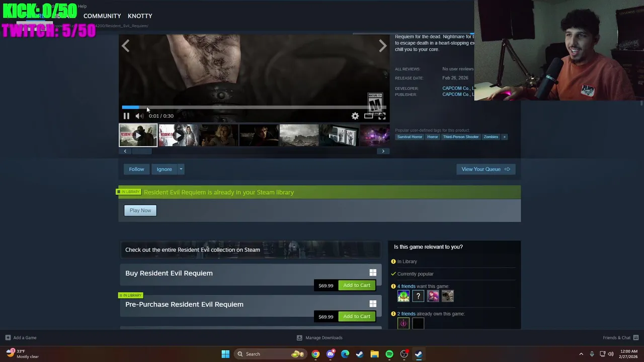Open purple-lit screenshot thumbnail
Viewport: 644px width, 362px height.
pos(375,135)
